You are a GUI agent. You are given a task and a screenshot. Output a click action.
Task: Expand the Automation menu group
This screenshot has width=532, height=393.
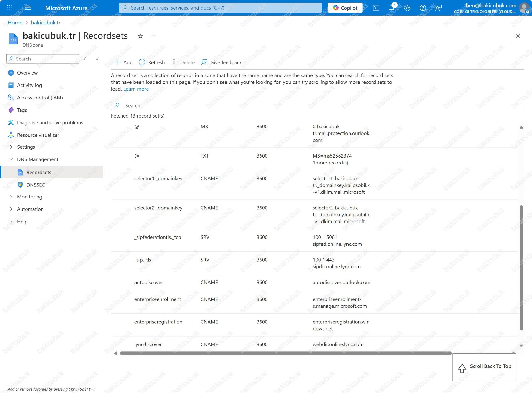click(11, 209)
